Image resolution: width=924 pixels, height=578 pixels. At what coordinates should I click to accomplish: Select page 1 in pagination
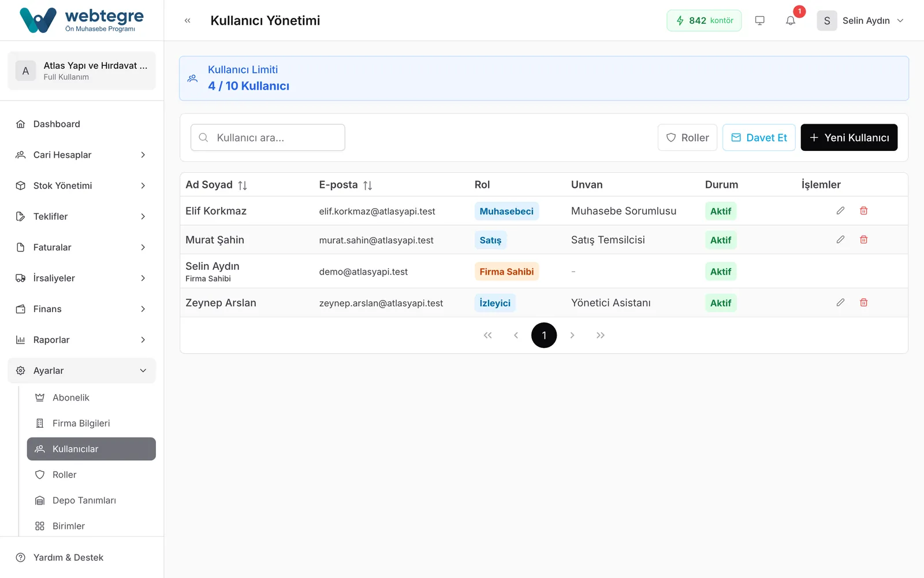tap(544, 335)
